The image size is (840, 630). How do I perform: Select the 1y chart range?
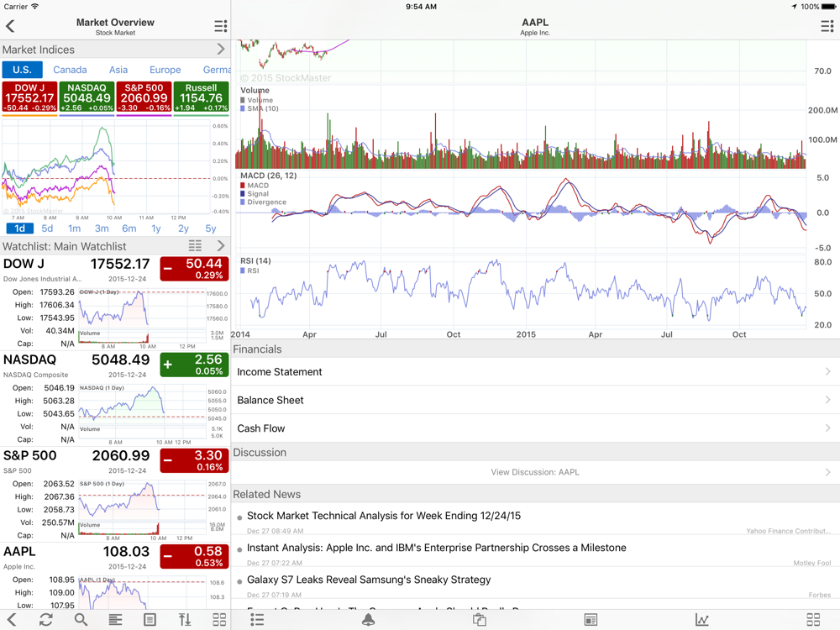coord(156,228)
